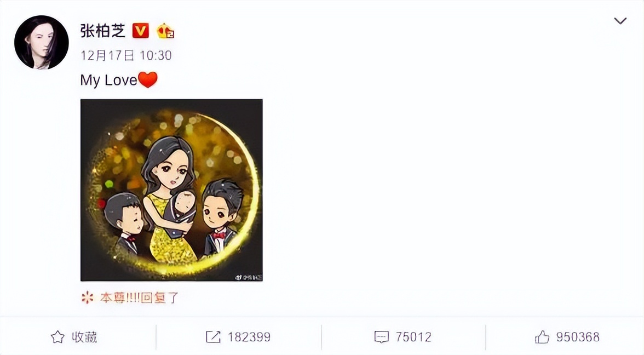Open the cartoon family image

[171, 190]
